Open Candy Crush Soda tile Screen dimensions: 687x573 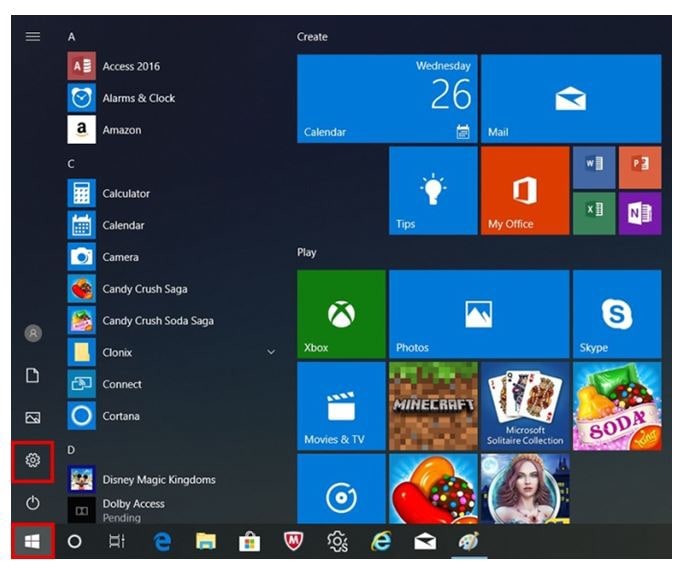617,406
